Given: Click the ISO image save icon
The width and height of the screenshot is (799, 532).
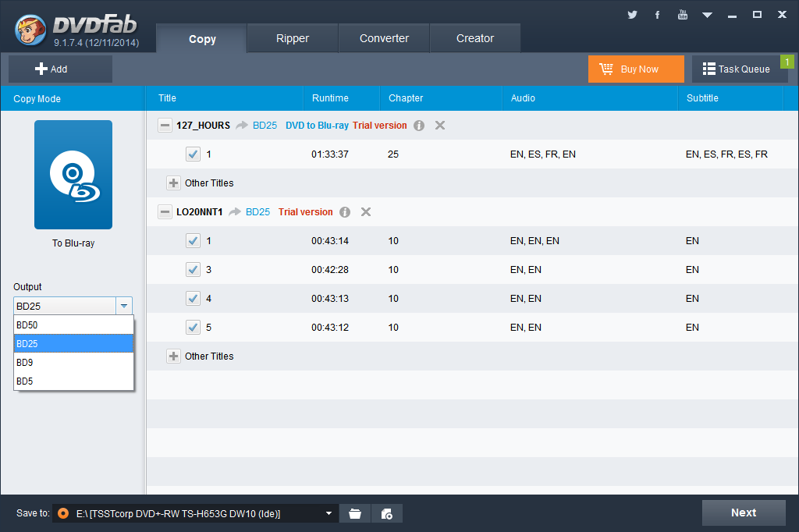Looking at the screenshot, I should [x=387, y=513].
